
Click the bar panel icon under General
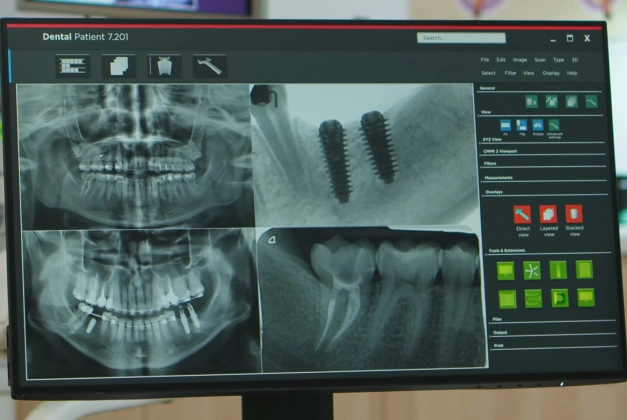(x=531, y=102)
